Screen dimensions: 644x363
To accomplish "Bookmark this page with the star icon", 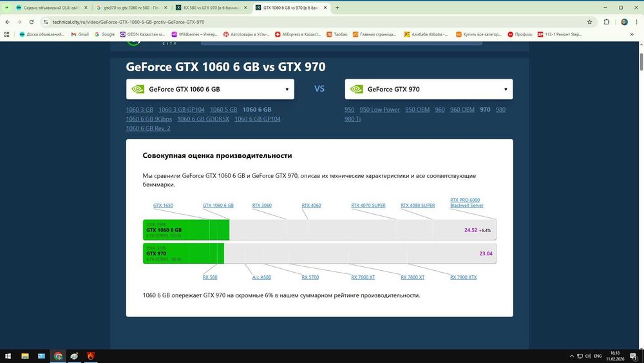I will (589, 22).
